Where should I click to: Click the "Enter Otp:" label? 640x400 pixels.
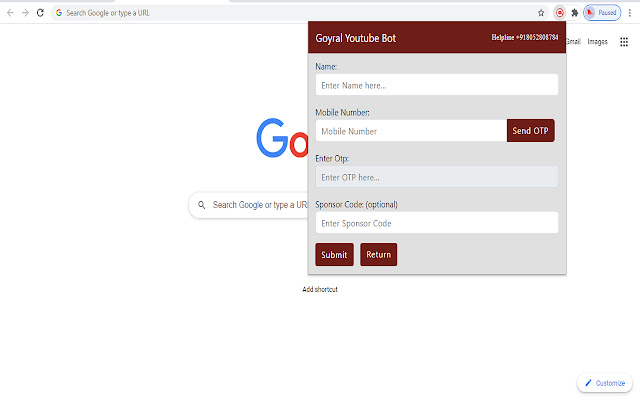332,158
